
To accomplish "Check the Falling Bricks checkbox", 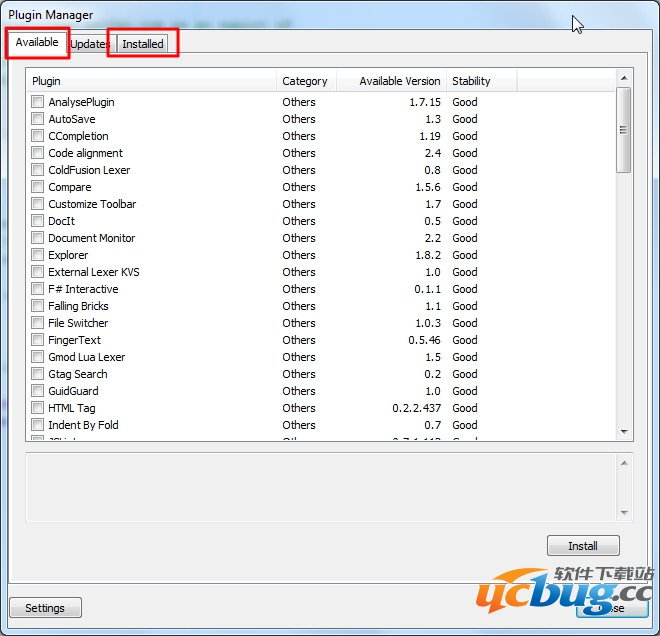I will [x=37, y=306].
